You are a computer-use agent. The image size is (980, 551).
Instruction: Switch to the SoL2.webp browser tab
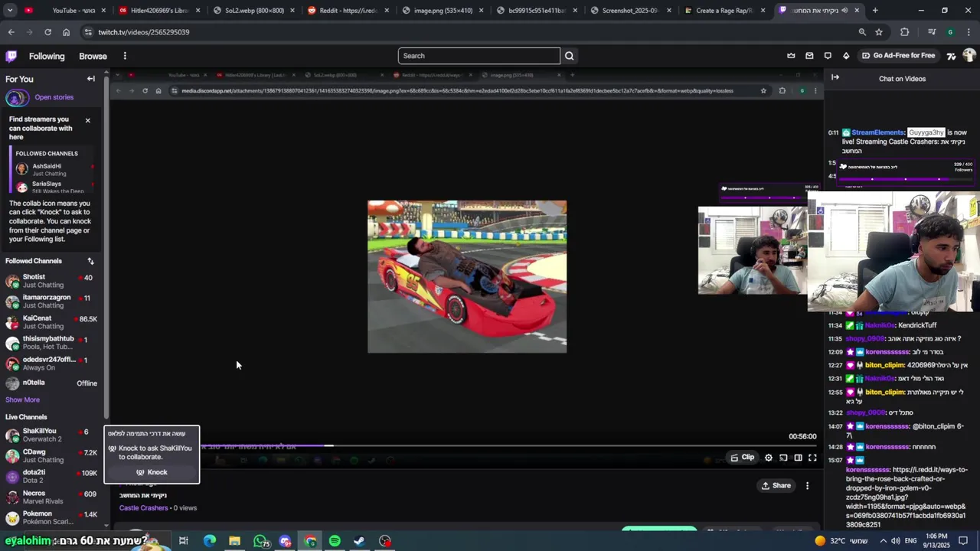coord(254,11)
